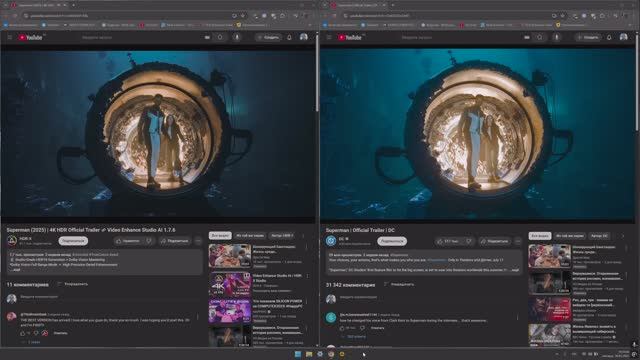
Task: Open options for first left suggested video
Action: coord(307,247)
